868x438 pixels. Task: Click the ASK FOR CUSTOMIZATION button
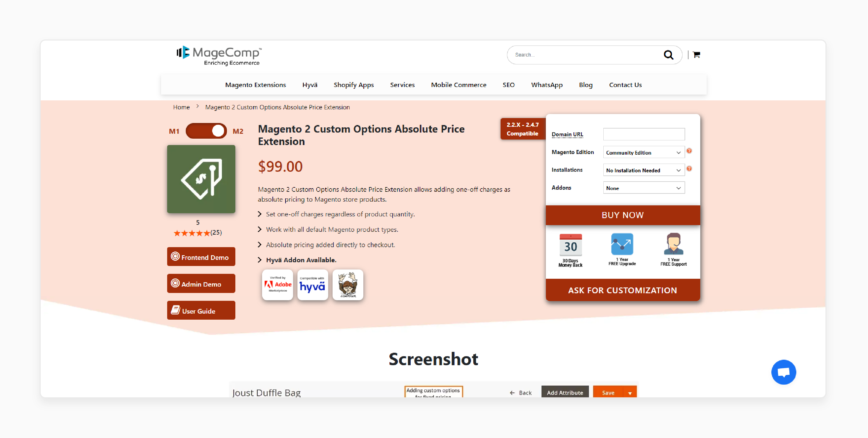click(622, 289)
